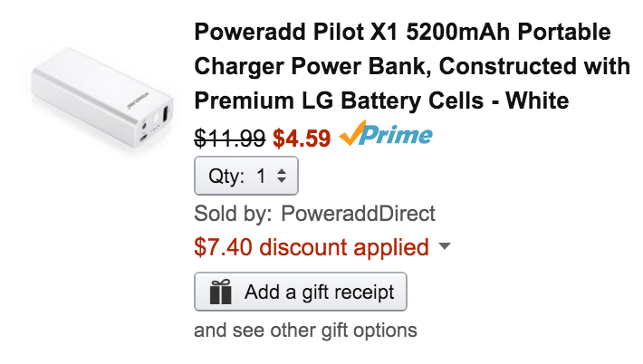Click the crossed-out $11.99 list price
643x364 pixels.
point(230,139)
